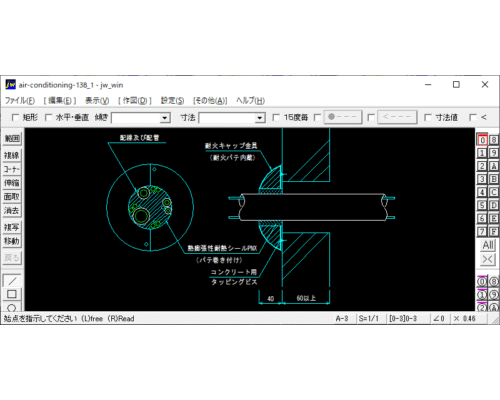Screen dimensions: 500x400
Task: Click the ∠0 angle indicator
Action: [x=439, y=318]
